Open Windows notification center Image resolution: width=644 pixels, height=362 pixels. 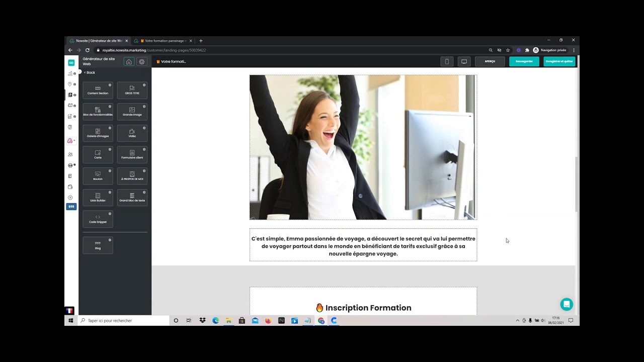tap(571, 320)
